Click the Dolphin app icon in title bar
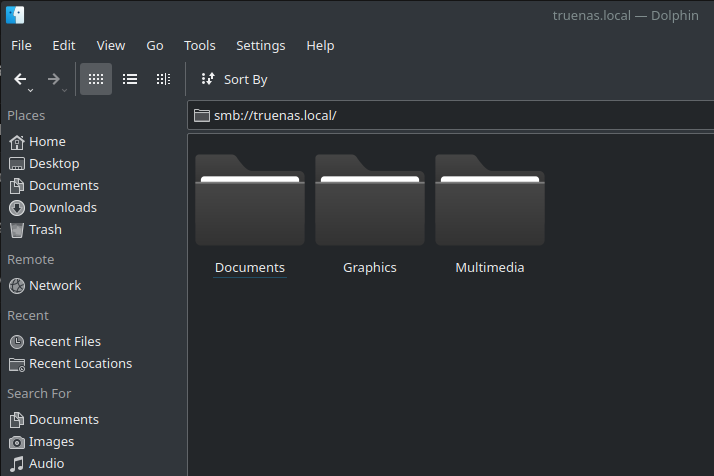The width and height of the screenshot is (714, 476). click(x=15, y=15)
